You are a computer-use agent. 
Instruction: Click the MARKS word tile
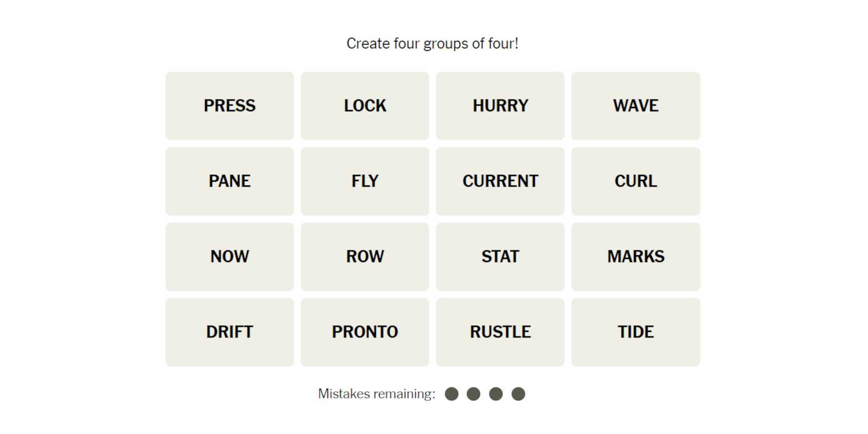tap(635, 256)
